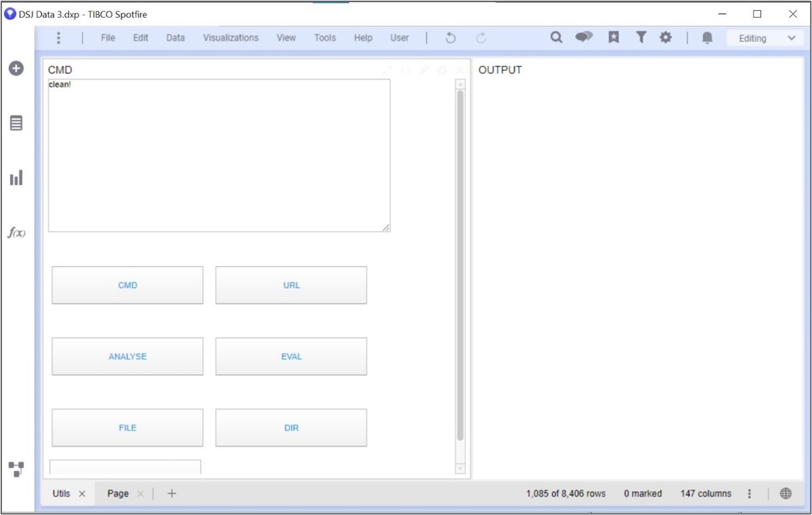The height and width of the screenshot is (515, 812).
Task: Open status bar three-dot options menu
Action: (x=750, y=494)
